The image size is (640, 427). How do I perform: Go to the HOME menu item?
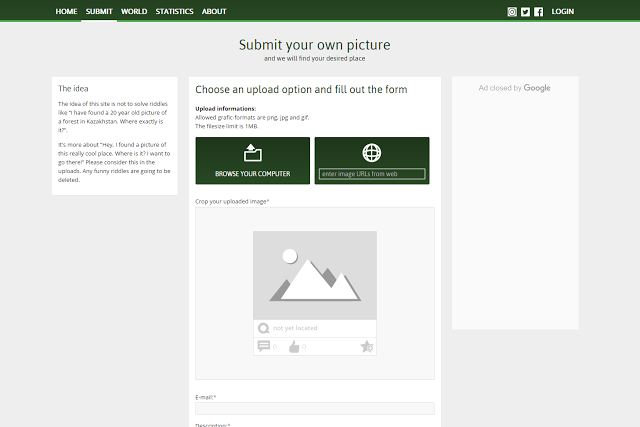66,11
